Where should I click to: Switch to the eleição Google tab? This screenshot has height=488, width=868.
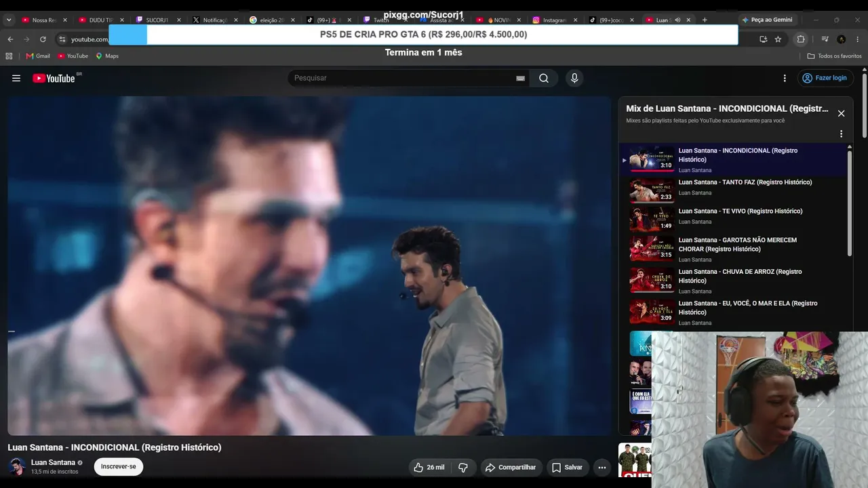point(271,20)
